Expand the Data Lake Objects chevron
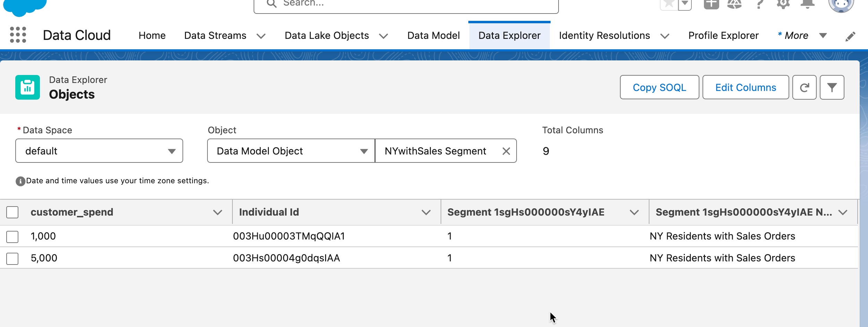Viewport: 868px width, 327px height. pos(383,36)
